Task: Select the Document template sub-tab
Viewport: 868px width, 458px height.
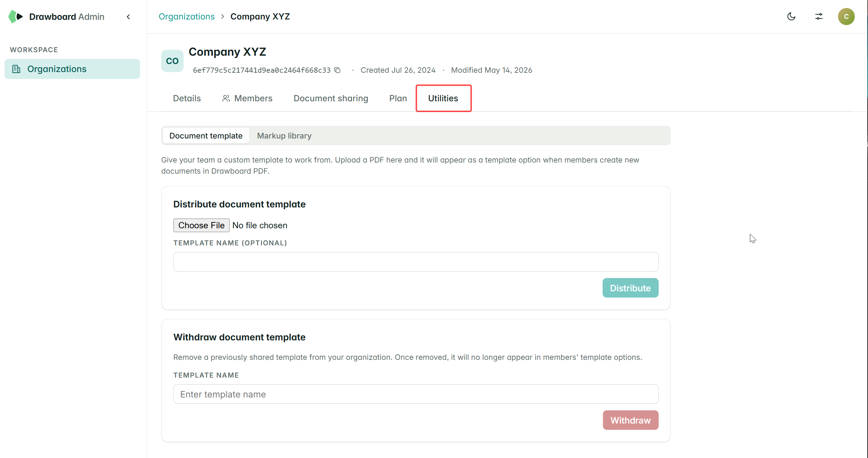Action: (x=206, y=136)
